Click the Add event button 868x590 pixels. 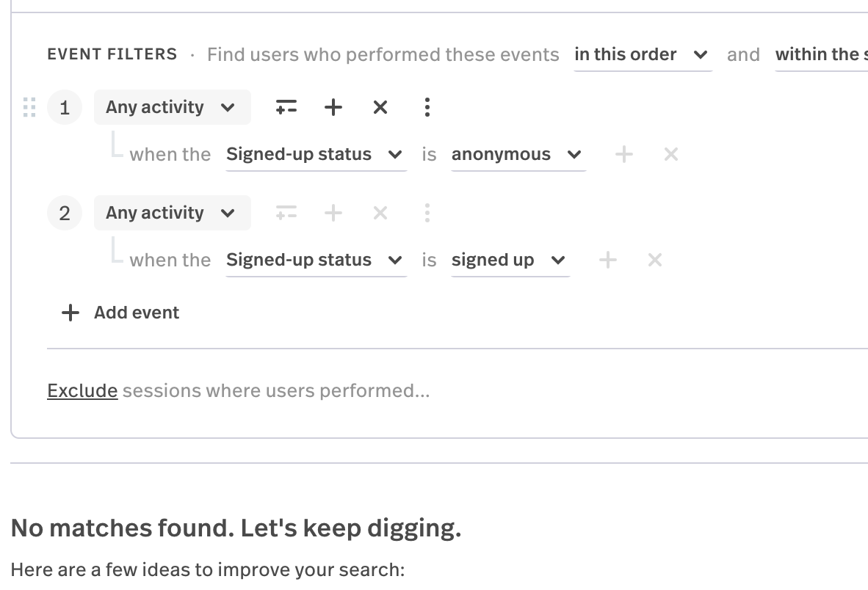(121, 313)
